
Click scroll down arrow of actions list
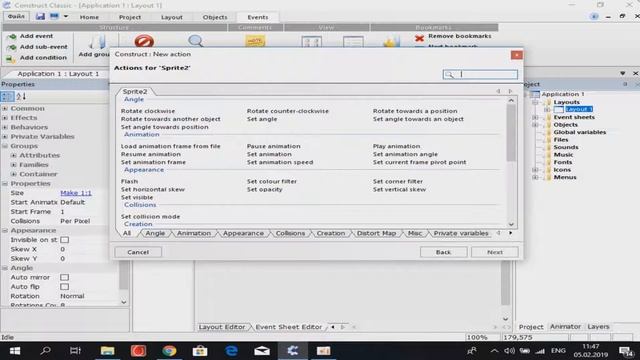511,224
